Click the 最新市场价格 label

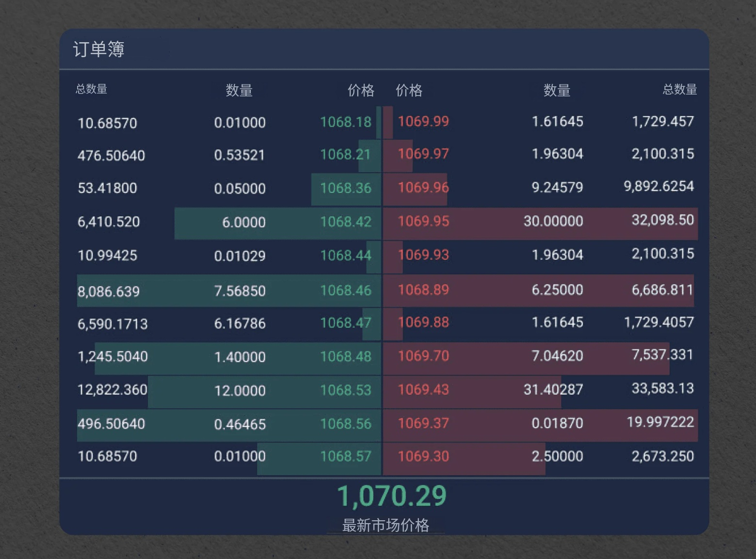[x=386, y=525]
